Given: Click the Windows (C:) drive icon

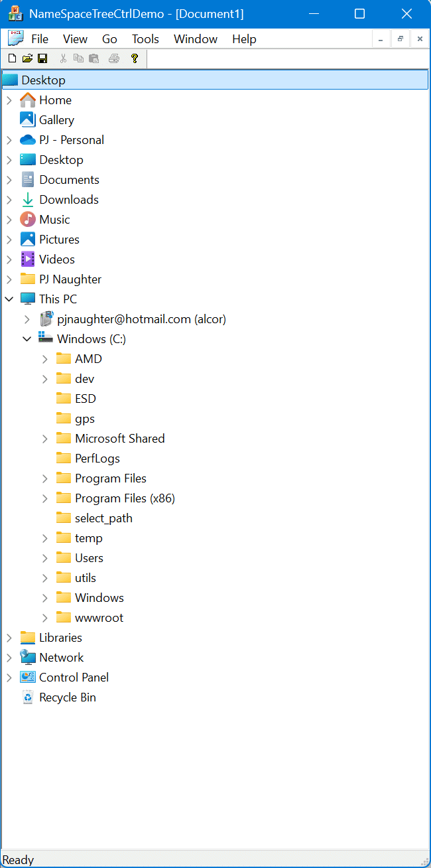Looking at the screenshot, I should pyautogui.click(x=46, y=338).
